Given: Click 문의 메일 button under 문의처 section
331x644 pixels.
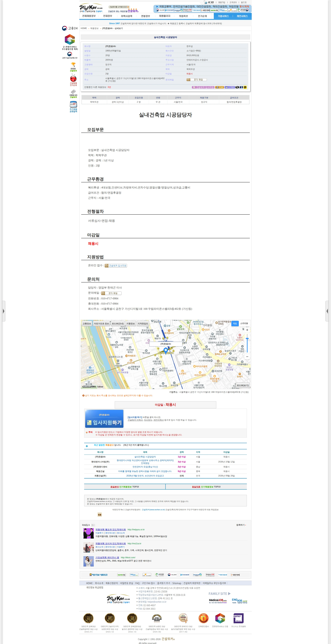Looking at the screenshot, I should (x=111, y=293).
